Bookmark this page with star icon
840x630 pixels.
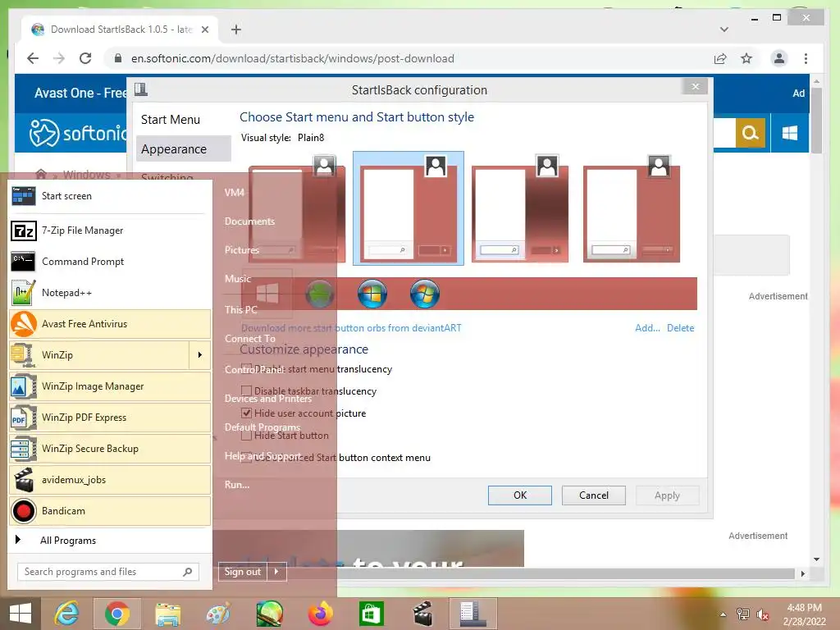point(746,58)
